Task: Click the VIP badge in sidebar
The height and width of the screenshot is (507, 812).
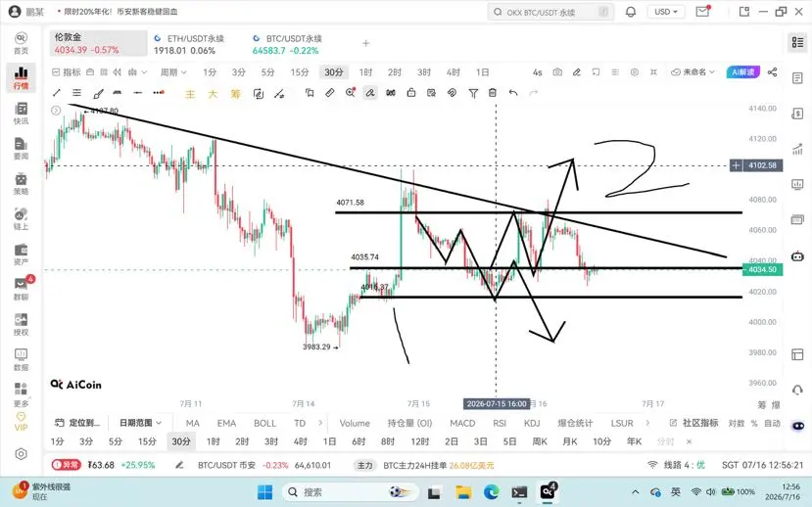Action: pos(21,422)
